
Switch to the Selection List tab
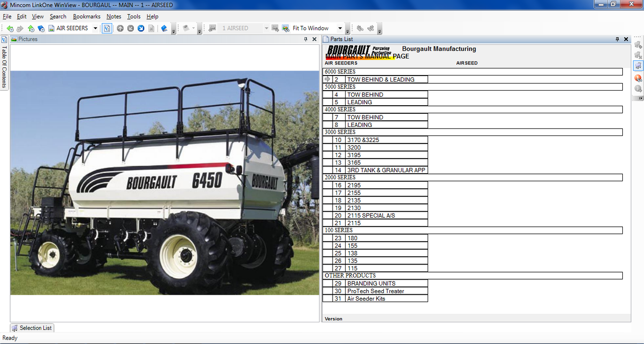click(32, 328)
